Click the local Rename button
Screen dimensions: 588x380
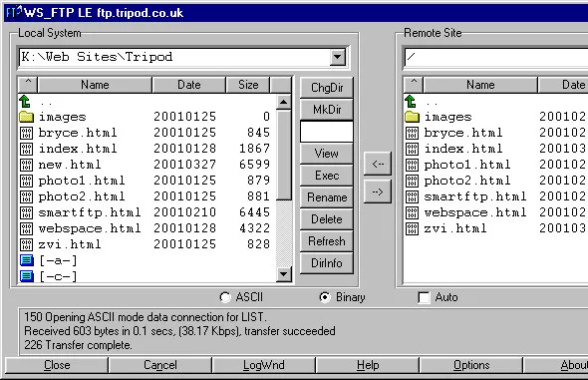(x=327, y=197)
